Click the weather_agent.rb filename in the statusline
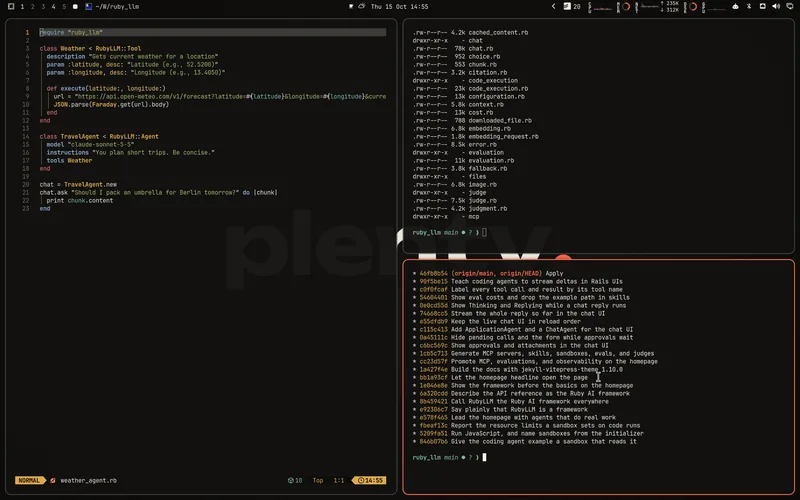Image resolution: width=800 pixels, height=500 pixels. click(88, 480)
